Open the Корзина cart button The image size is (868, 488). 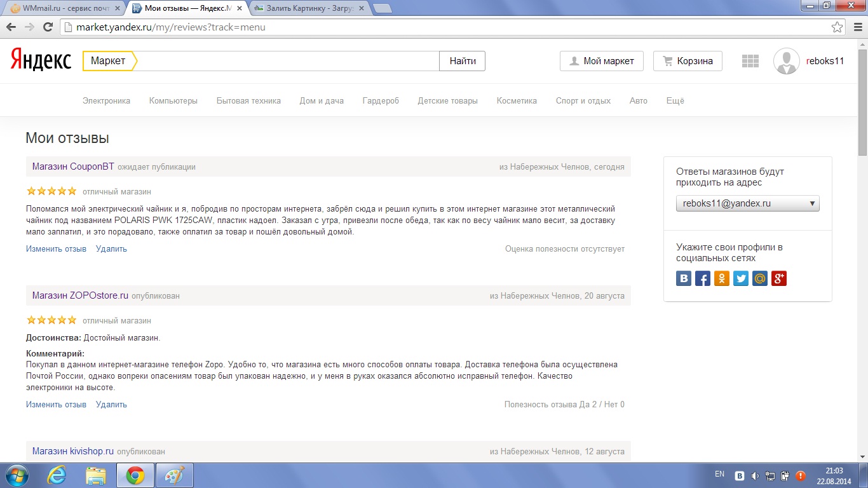pos(688,61)
